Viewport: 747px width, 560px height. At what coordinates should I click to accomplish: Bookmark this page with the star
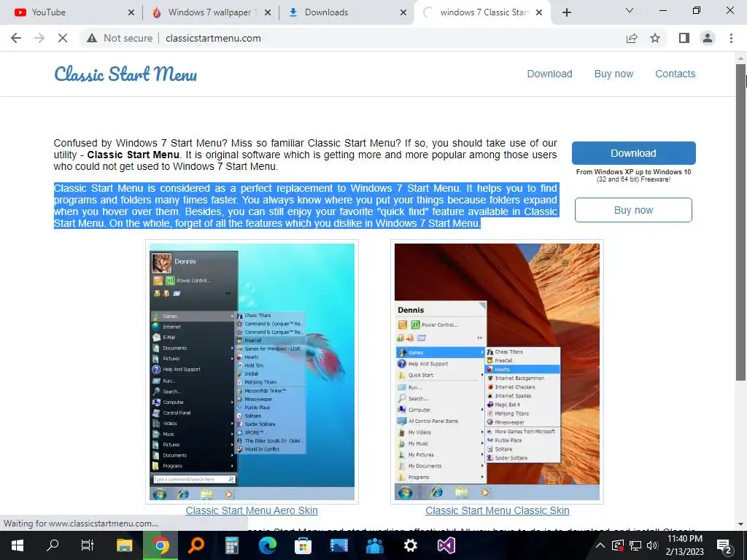(x=655, y=38)
